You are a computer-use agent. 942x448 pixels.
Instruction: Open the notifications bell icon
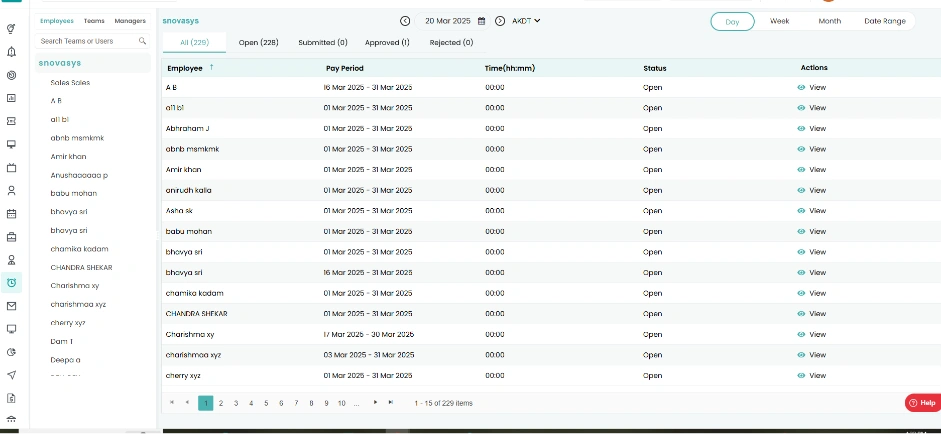pyautogui.click(x=11, y=52)
